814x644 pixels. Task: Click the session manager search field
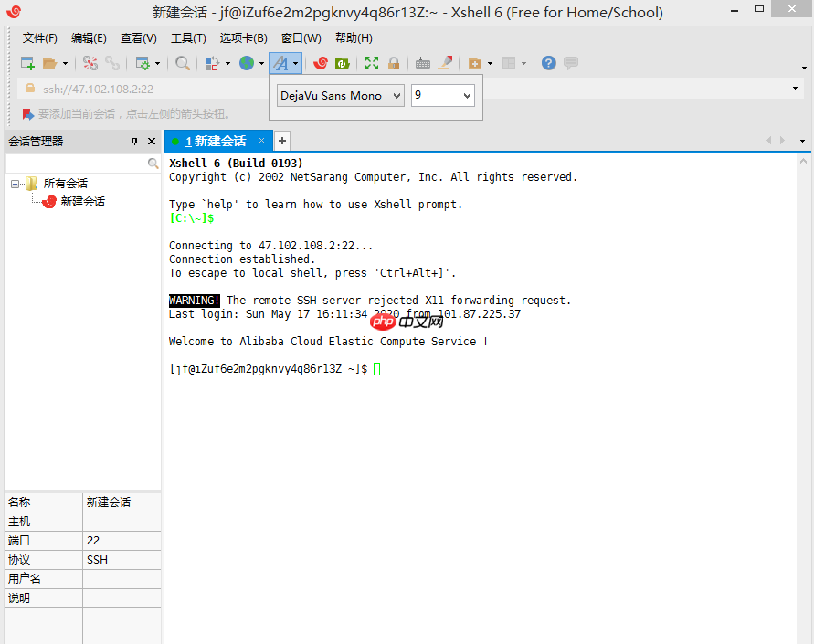(x=77, y=164)
